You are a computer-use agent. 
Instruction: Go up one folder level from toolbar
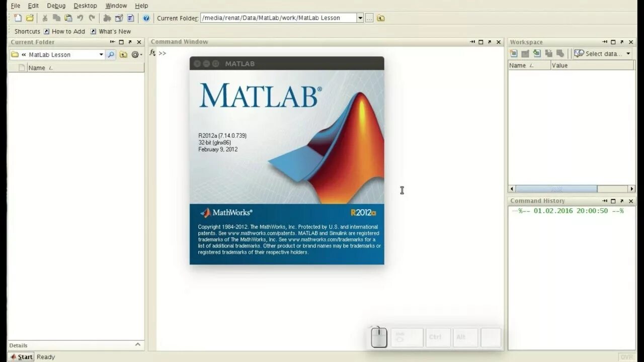point(381,18)
